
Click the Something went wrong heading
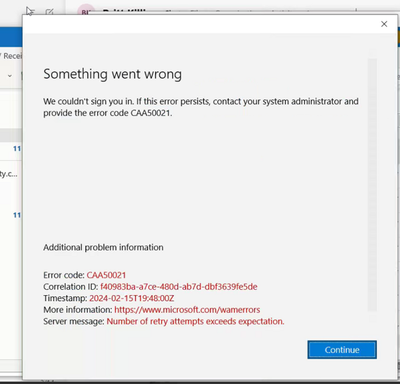click(113, 74)
